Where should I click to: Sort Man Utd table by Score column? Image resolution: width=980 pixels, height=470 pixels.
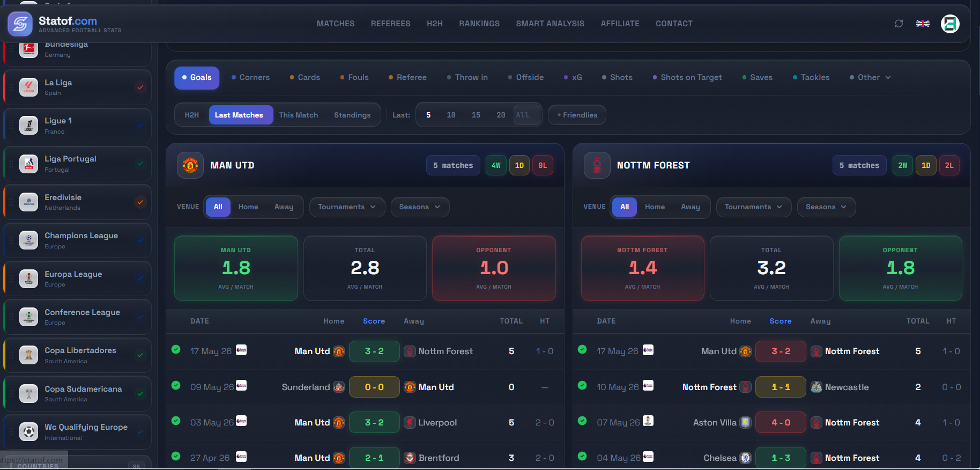(x=374, y=321)
